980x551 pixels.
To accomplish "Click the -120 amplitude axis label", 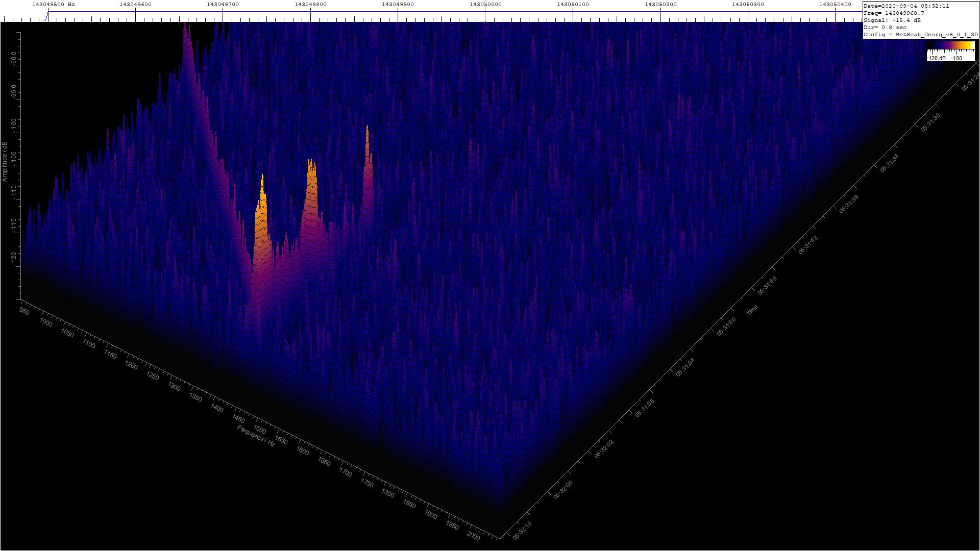I will [13, 258].
